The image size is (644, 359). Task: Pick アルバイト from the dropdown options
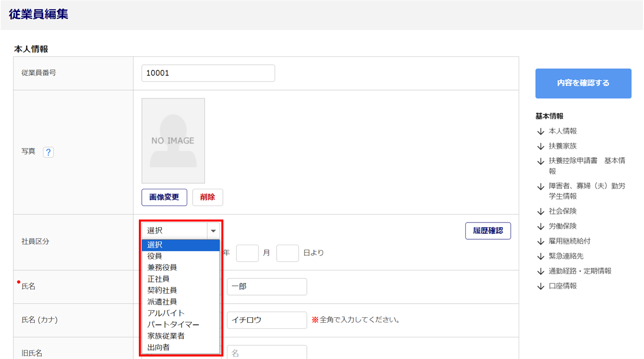point(166,313)
